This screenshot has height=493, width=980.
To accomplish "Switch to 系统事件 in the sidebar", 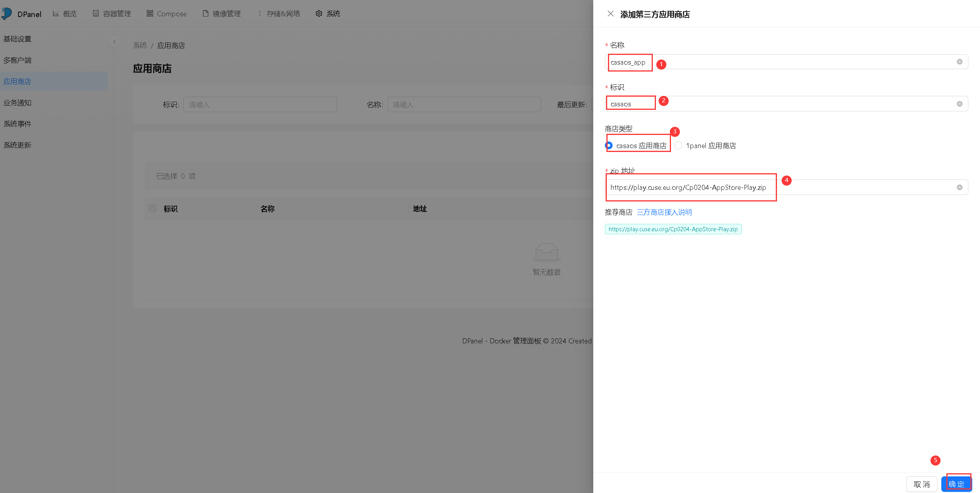I will (17, 124).
